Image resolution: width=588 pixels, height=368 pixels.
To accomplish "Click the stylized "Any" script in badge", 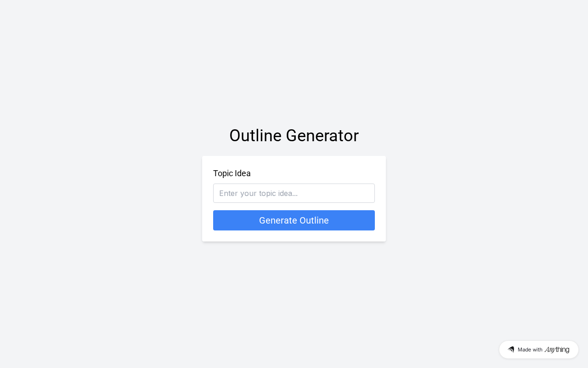I will [550, 350].
